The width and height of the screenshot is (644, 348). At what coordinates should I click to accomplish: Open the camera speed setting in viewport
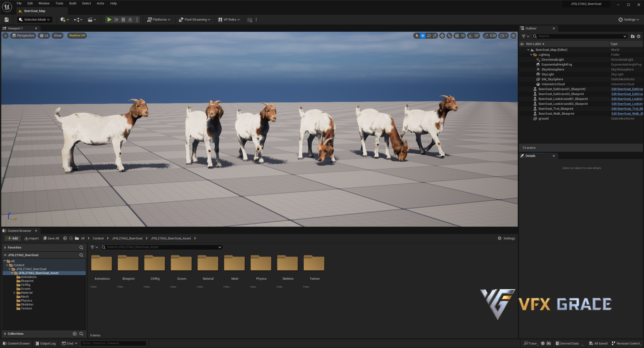[503, 36]
